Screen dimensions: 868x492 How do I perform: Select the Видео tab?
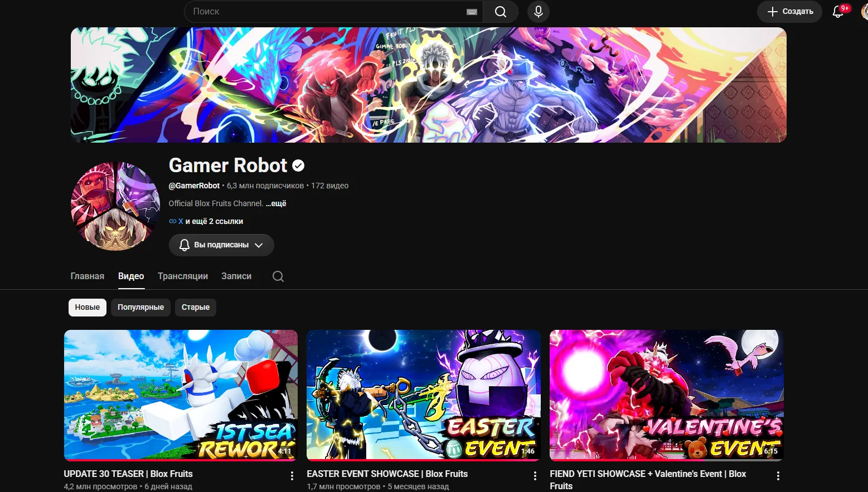tap(131, 276)
